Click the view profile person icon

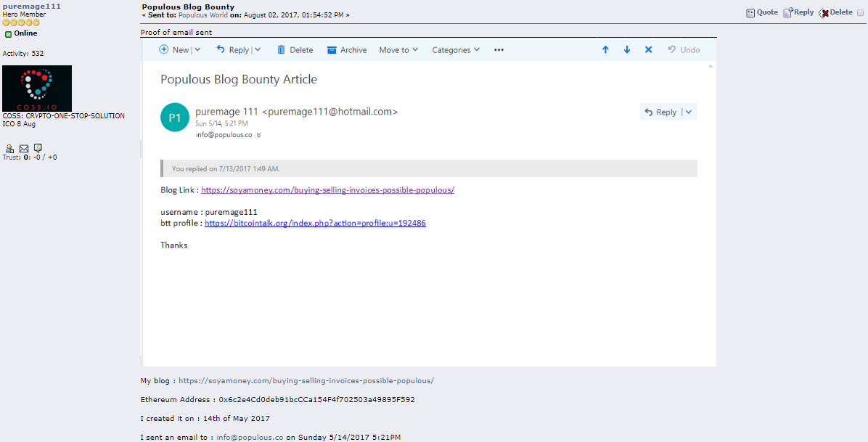click(x=9, y=149)
